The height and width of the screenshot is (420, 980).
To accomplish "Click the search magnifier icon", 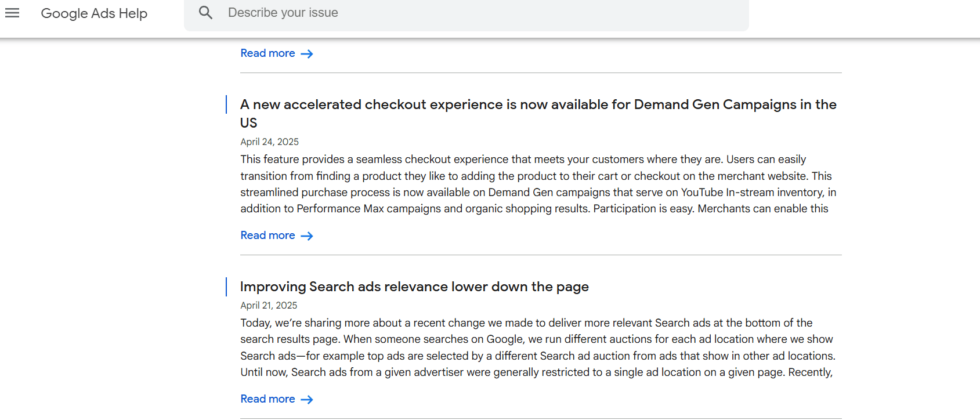I will click(x=205, y=12).
